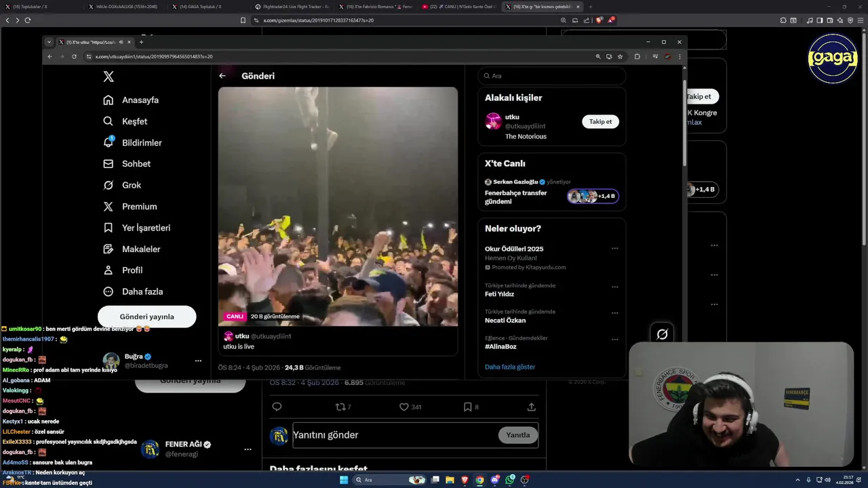The image size is (868, 488).
Task: Open Grok from sidebar
Action: tap(122, 185)
